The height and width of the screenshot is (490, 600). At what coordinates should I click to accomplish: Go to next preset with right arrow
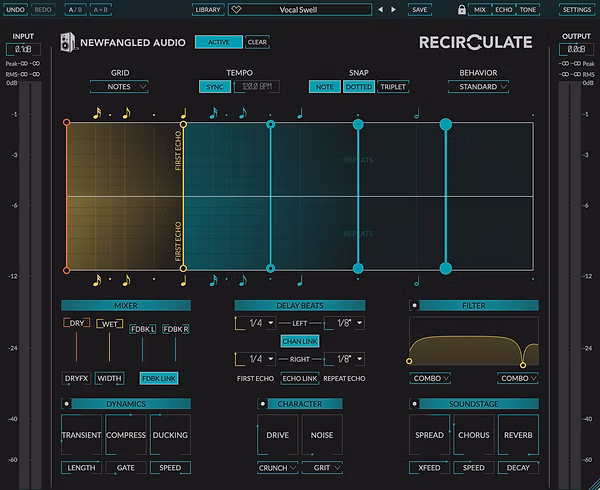click(393, 10)
